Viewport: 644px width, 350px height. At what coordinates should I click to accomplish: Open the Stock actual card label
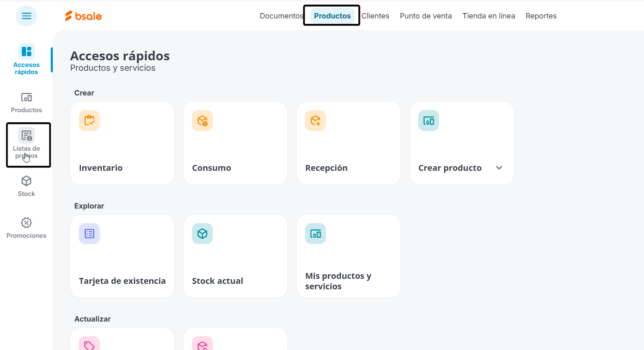(x=217, y=281)
